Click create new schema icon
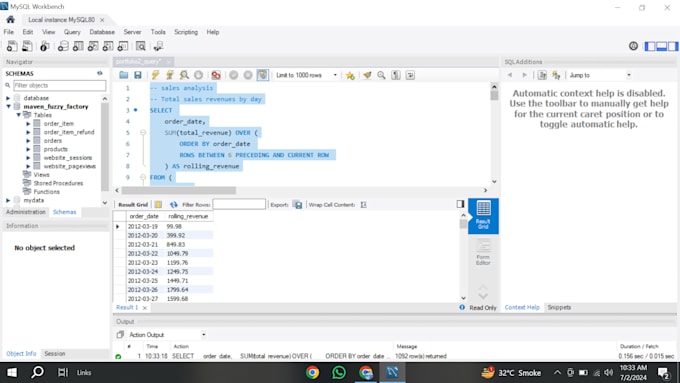Viewport: 680px width, 383px height. click(63, 46)
